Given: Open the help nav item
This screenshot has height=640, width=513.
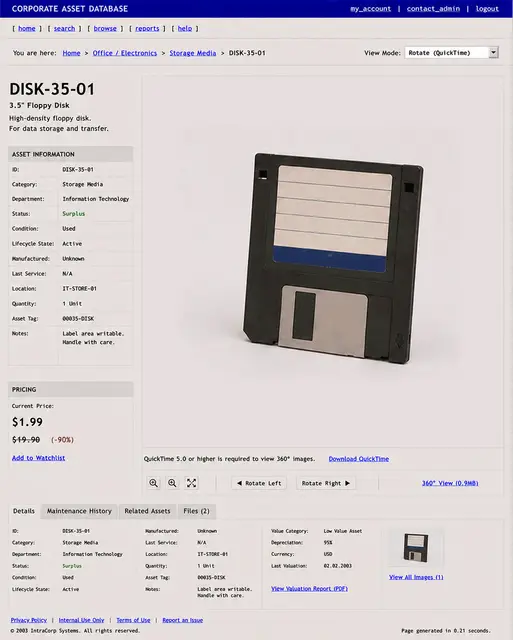Looking at the screenshot, I should [184, 28].
